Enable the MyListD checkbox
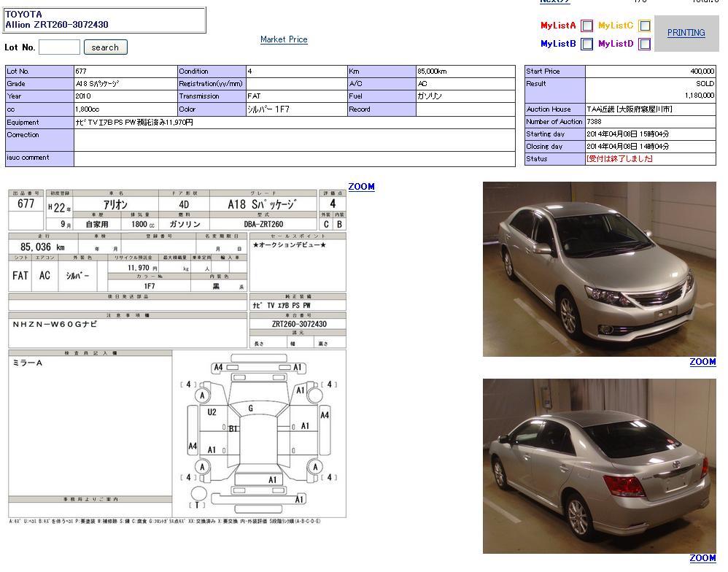Viewport: 728px width, 572px height. point(645,44)
